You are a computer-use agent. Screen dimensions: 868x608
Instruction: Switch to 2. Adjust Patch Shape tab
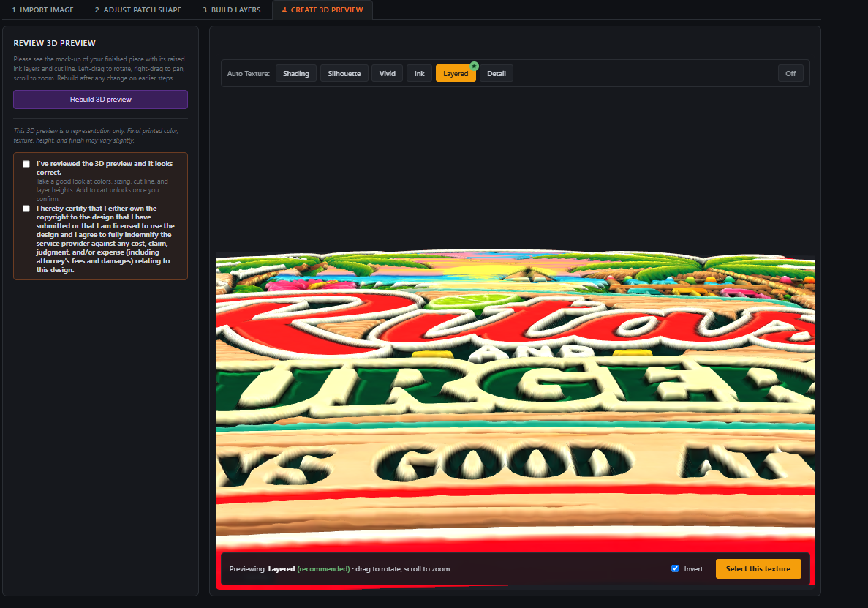click(x=137, y=10)
